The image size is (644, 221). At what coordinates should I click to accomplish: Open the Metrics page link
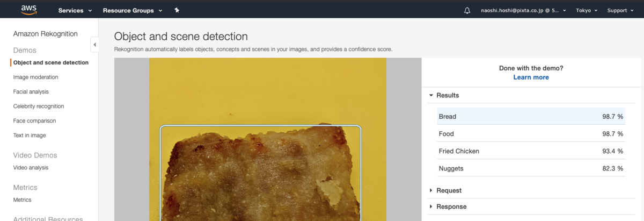pos(22,199)
